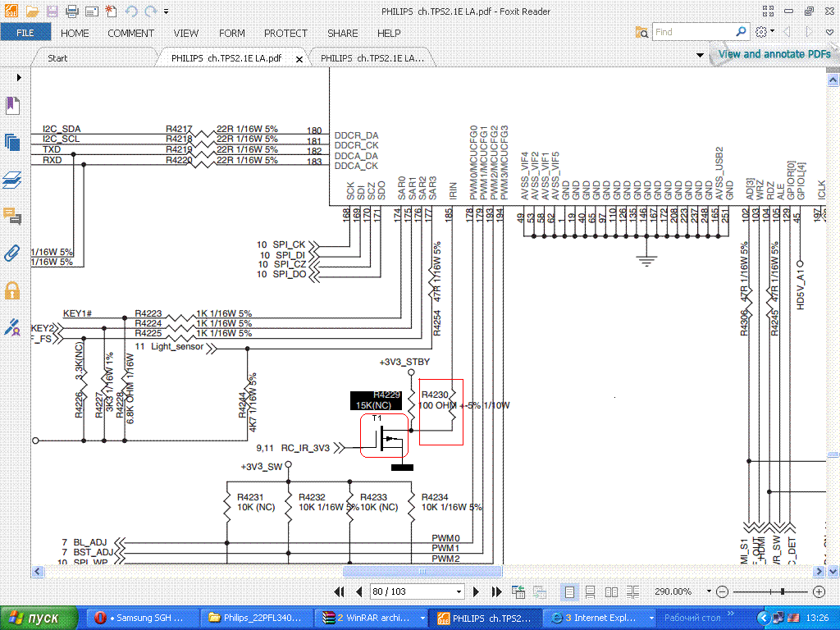
Task: Select facing pages view mode
Action: click(x=611, y=592)
